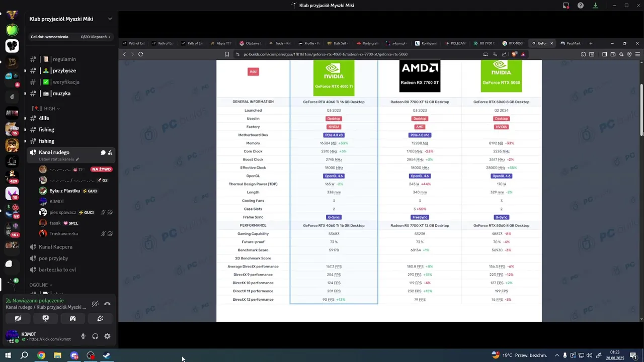The image size is (644, 362).
Task: Click the AMD Radeon RX 7700 XT logo
Action: pos(420,76)
